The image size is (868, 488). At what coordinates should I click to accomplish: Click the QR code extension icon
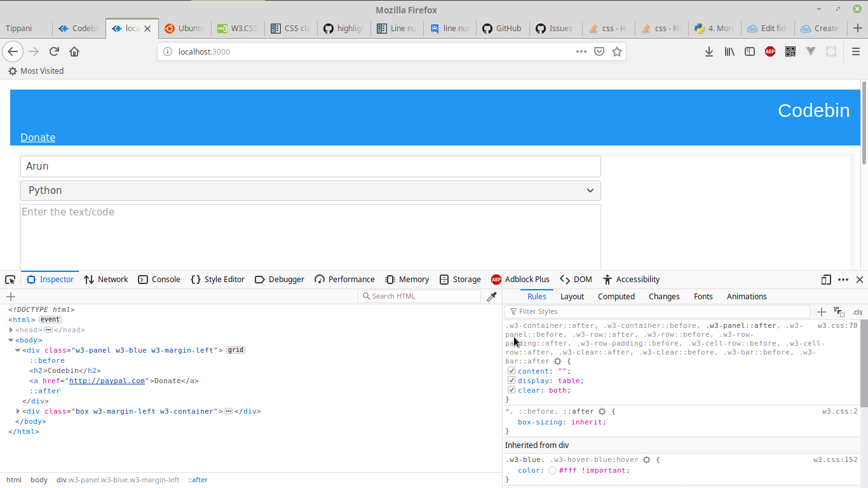(790, 51)
